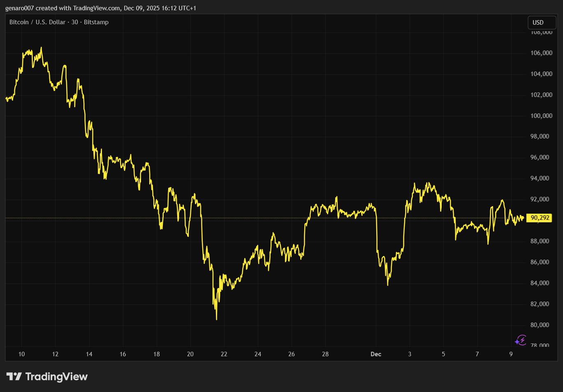This screenshot has width=563, height=392.
Task: Click the TradingView wordmark text
Action: (56, 377)
